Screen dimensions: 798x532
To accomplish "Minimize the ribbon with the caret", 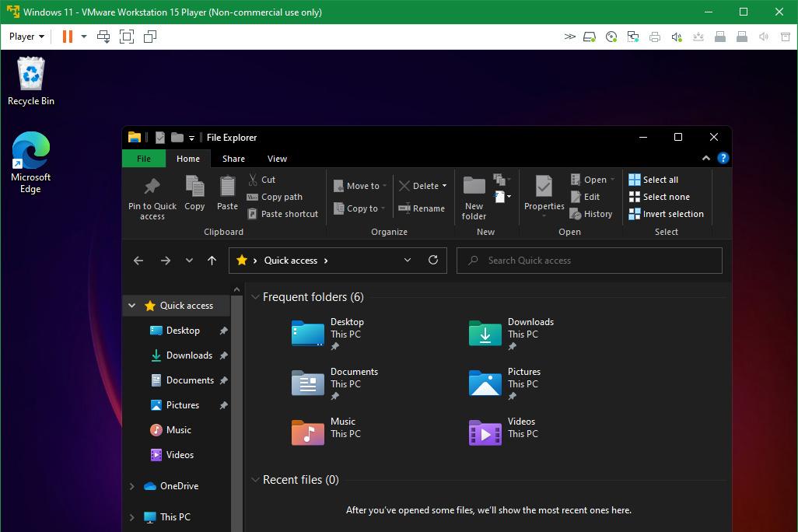I will (x=706, y=159).
